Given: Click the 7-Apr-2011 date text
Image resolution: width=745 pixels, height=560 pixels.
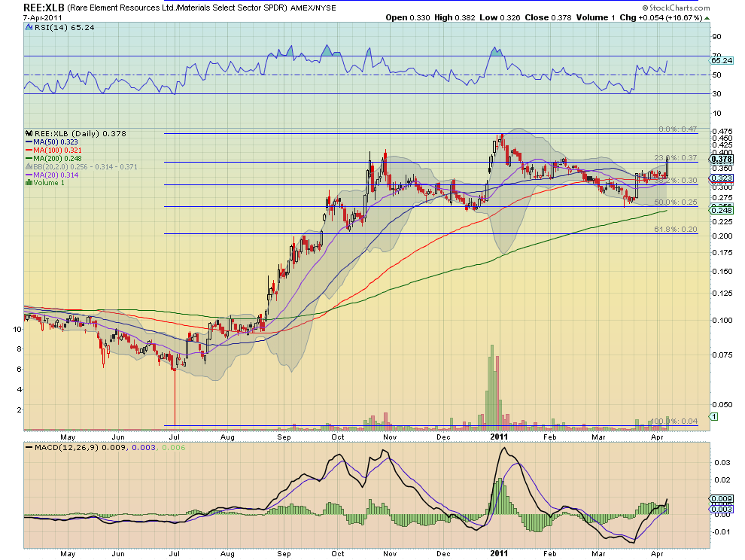Looking at the screenshot, I should coord(43,17).
